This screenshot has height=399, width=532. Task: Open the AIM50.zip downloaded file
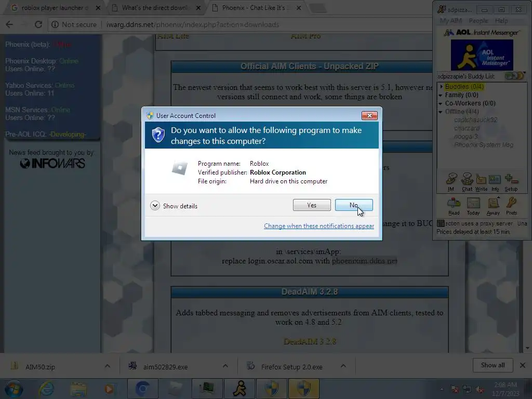[40, 367]
